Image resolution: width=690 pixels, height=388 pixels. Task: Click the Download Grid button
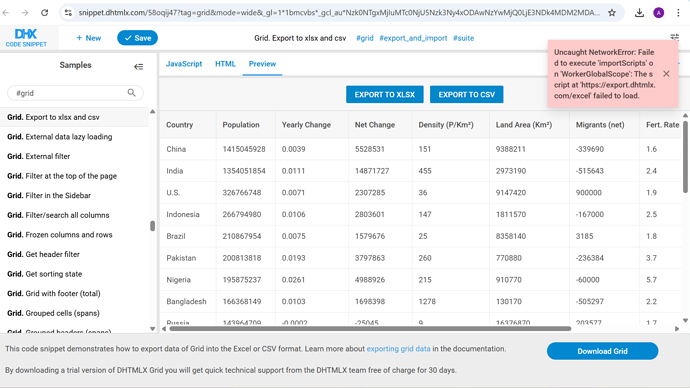[602, 351]
